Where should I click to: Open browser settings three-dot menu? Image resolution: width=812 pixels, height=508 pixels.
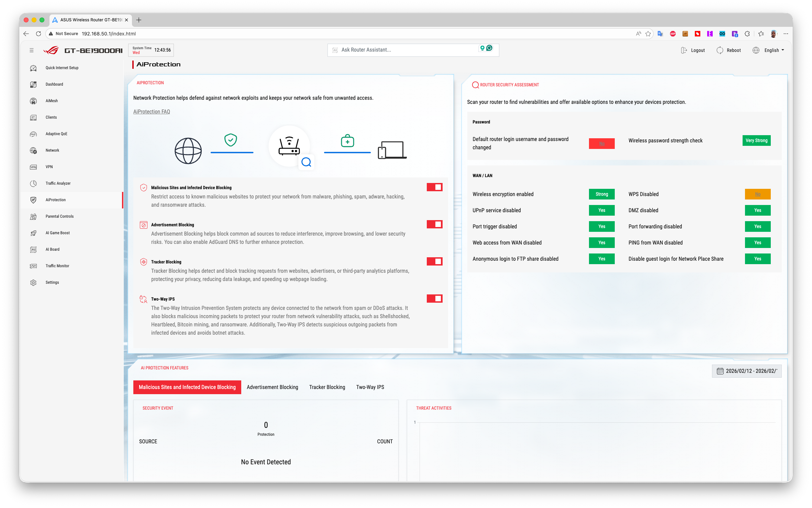click(x=786, y=34)
